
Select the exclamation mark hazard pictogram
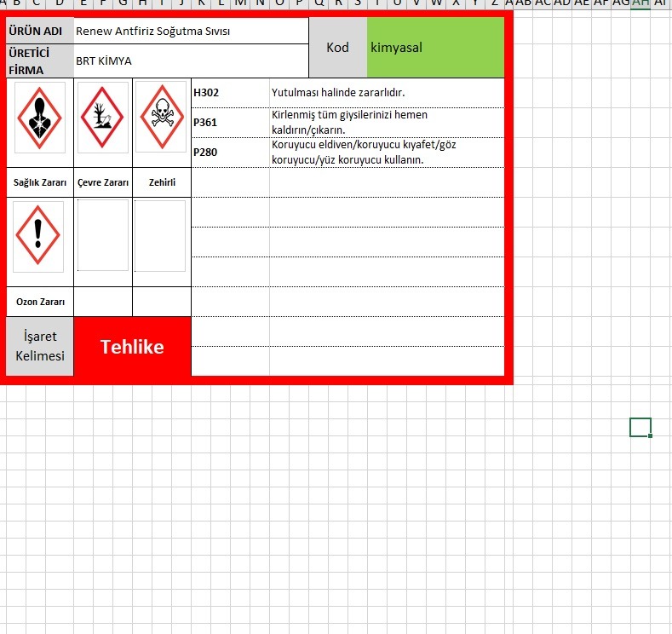tap(38, 236)
